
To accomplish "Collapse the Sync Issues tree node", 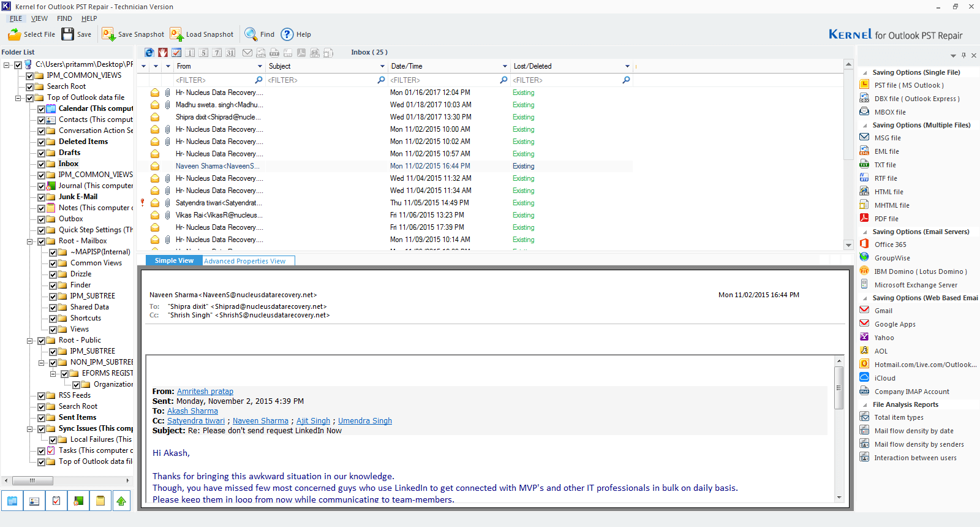I will [x=29, y=429].
